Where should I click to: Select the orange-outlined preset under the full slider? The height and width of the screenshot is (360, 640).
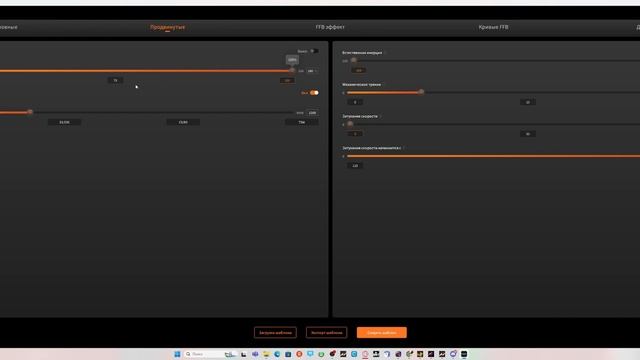point(287,80)
